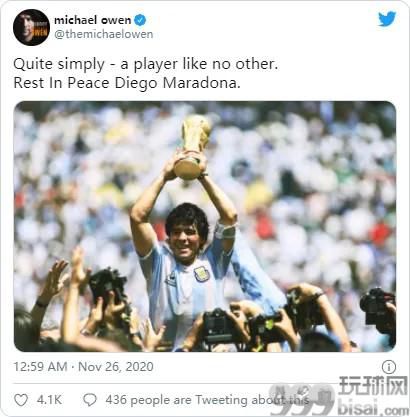Click the Argentina crest on the jersey
410x417 pixels.
(x=201, y=274)
